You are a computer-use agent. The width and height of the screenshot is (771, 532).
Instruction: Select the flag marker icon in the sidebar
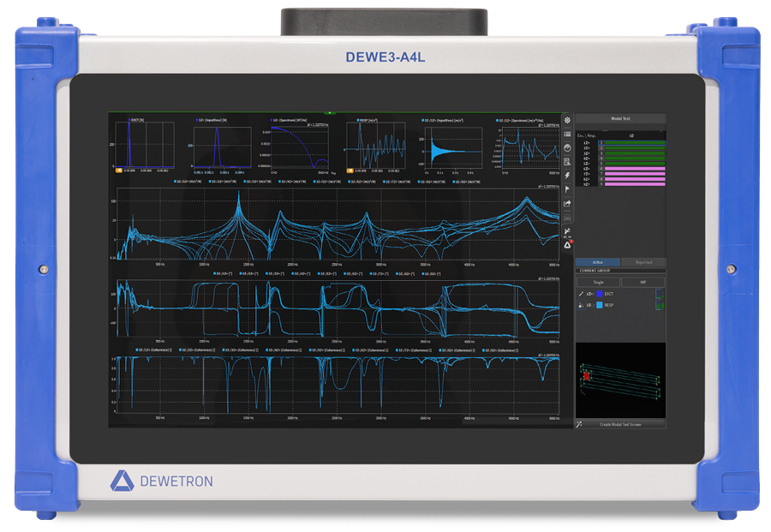(567, 189)
